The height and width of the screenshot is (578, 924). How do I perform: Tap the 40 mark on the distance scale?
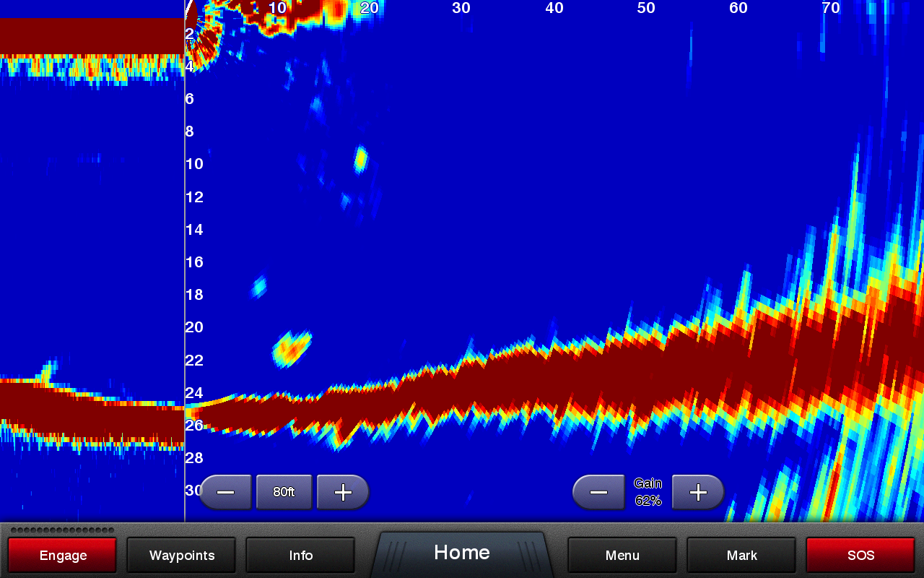coord(554,8)
